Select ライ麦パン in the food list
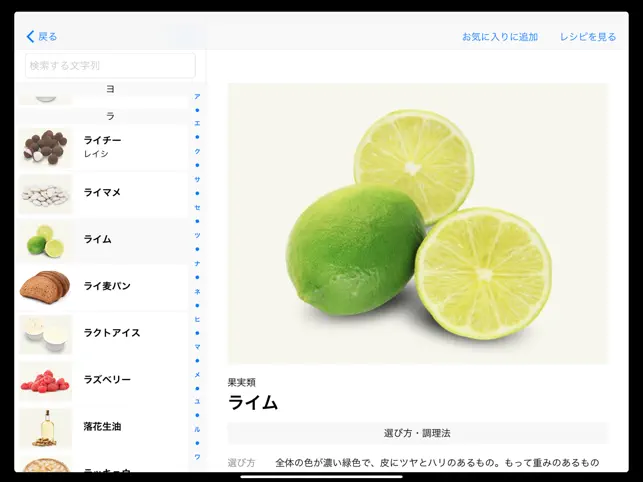Viewport: 643px width, 482px height. [x=103, y=288]
